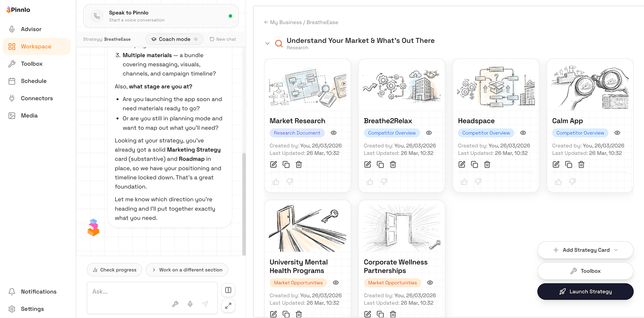Image resolution: width=644 pixels, height=318 pixels.
Task: Click the chat panel scrollbar
Action: (x=244, y=203)
